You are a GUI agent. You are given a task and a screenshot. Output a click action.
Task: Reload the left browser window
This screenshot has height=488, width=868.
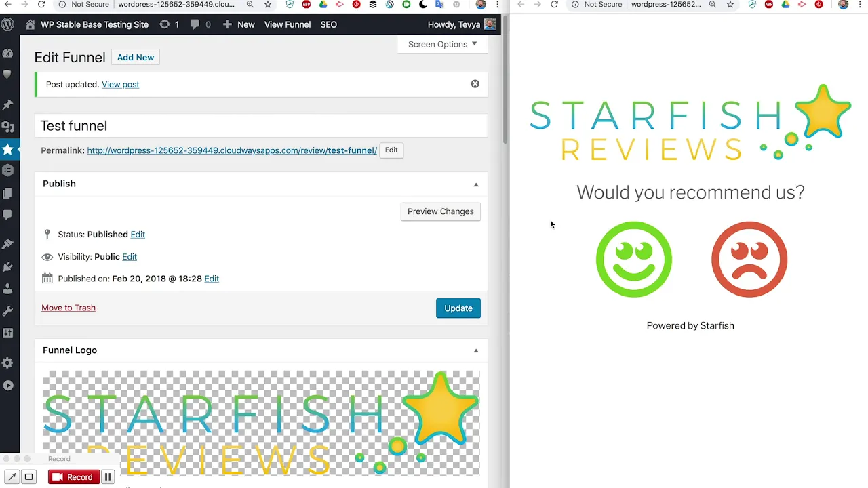[x=41, y=5]
